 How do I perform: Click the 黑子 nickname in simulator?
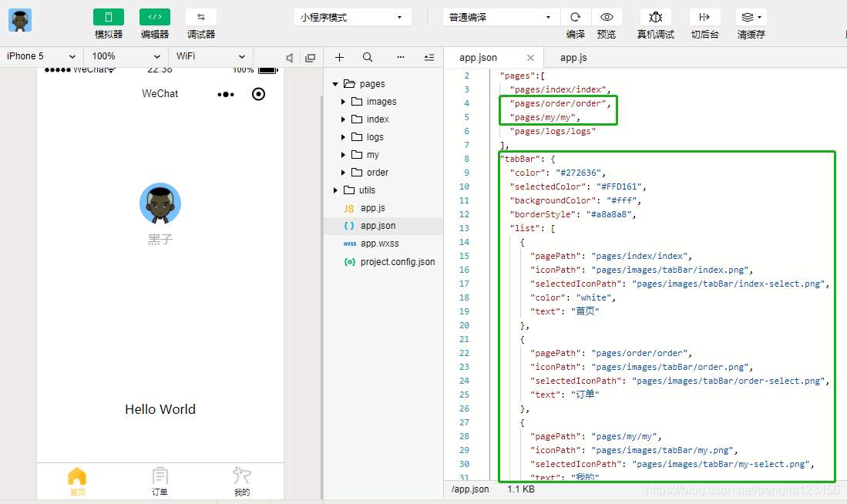tap(160, 240)
